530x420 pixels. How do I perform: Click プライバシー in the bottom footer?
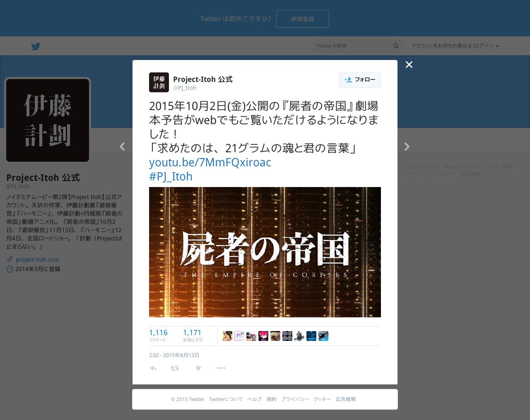[295, 399]
